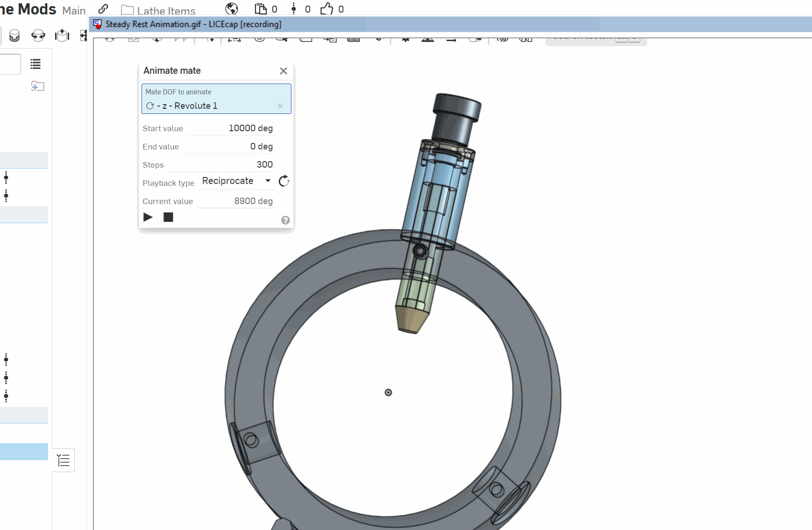Viewport: 812px width, 530px height.
Task: Open the Lathe Items folder
Action: tap(158, 10)
